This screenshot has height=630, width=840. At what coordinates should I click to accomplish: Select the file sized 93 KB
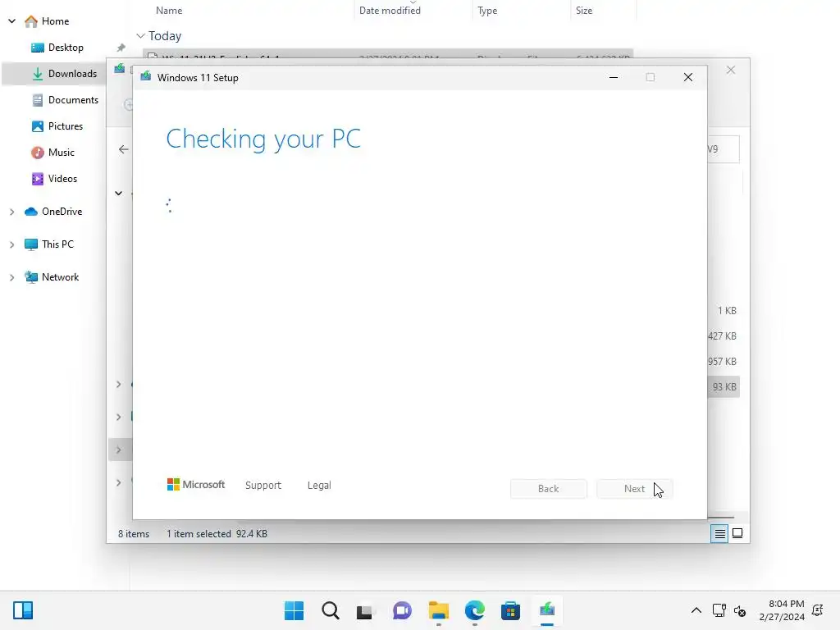point(724,387)
